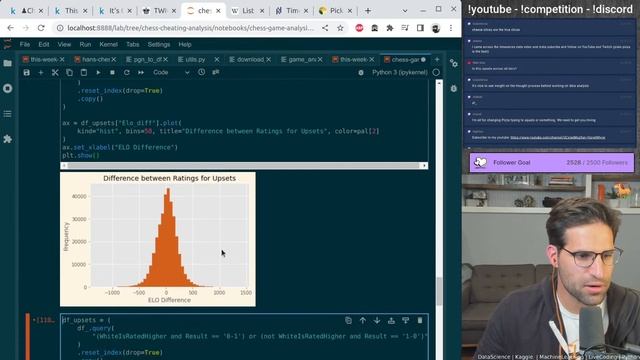
Task: Open a new browser tab with plus button
Action: coord(368,11)
